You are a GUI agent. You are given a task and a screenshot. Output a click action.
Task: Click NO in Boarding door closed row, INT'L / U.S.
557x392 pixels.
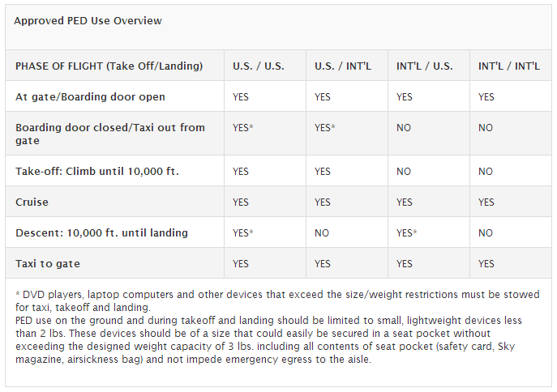(x=404, y=128)
